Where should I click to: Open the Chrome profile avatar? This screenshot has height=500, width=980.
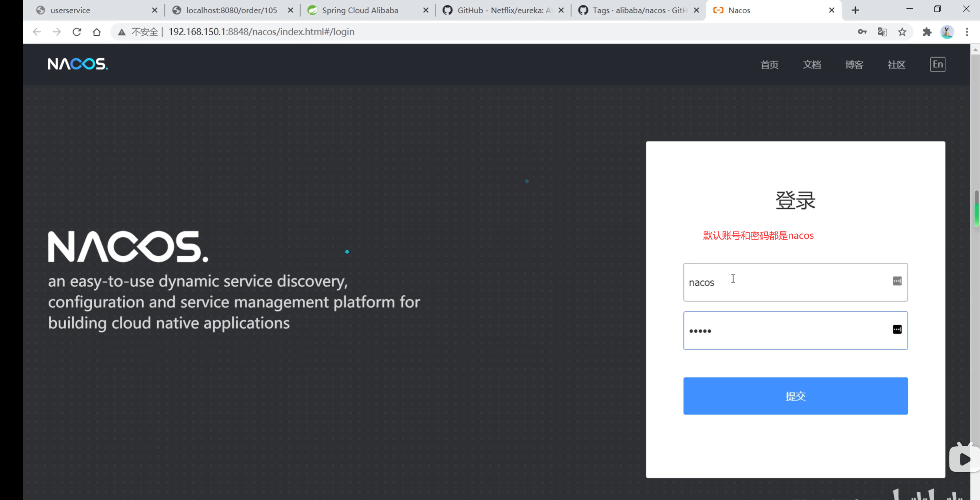(947, 32)
